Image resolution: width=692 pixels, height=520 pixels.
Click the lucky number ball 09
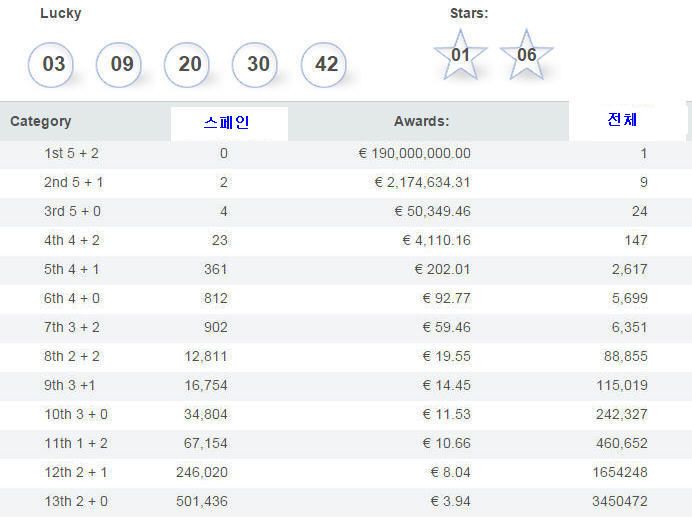point(119,64)
